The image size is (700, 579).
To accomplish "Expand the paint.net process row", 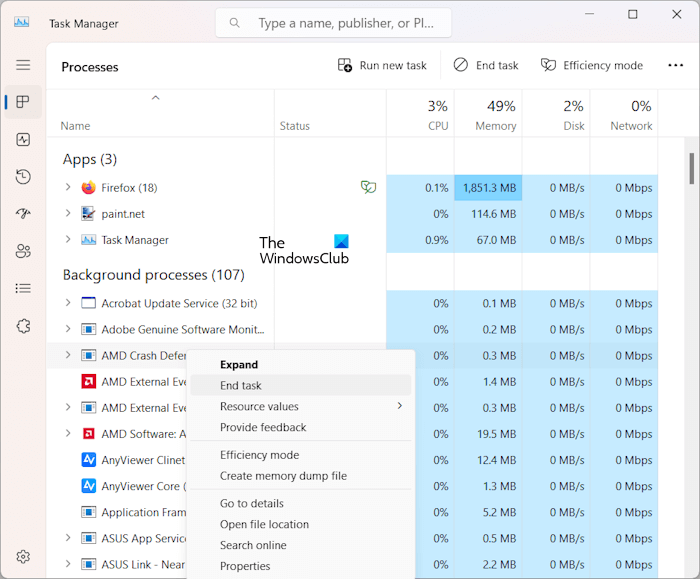I will pyautogui.click(x=68, y=214).
